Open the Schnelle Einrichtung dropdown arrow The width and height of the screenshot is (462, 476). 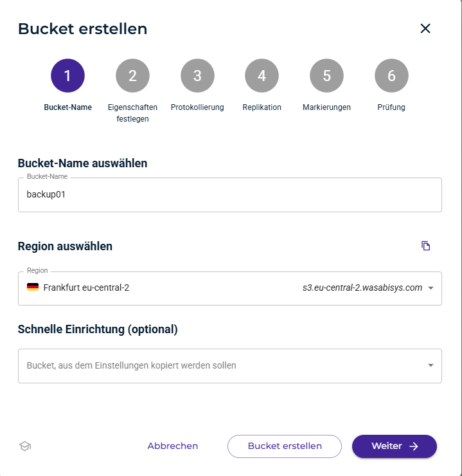pos(431,365)
